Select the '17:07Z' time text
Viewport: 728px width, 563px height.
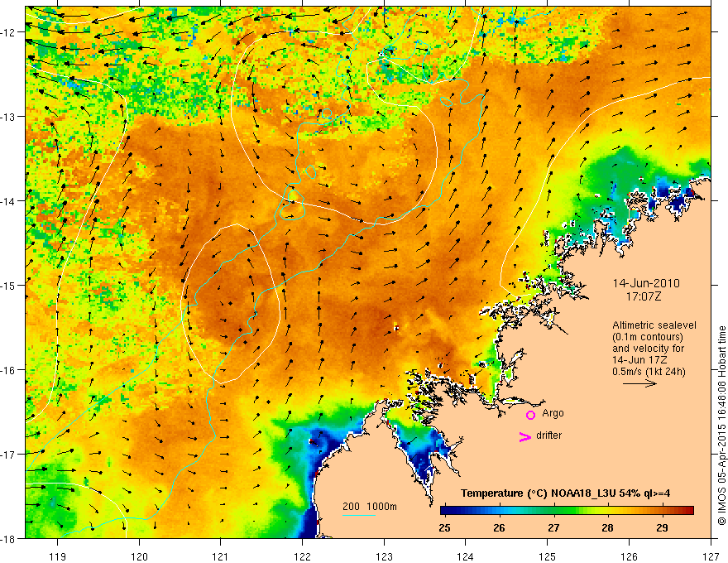coord(644,296)
